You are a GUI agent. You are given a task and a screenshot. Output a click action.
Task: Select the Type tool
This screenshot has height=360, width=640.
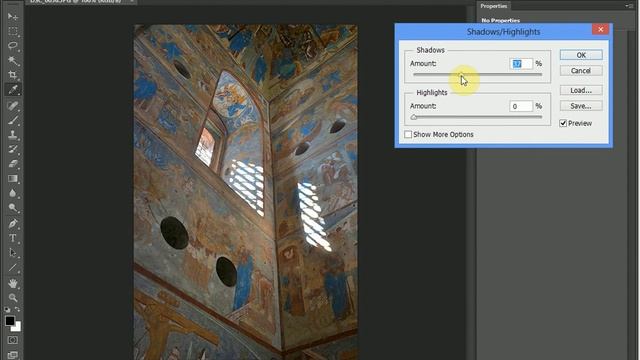click(x=13, y=238)
